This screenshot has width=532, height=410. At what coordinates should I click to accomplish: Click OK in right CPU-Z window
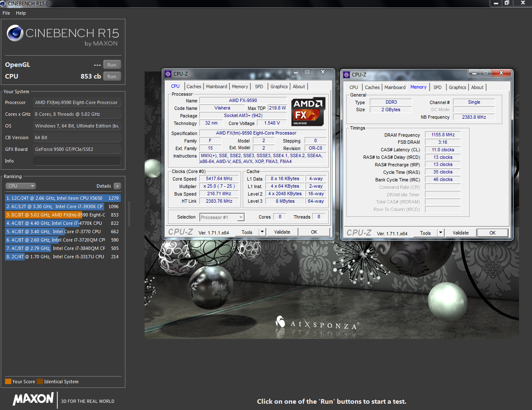(x=493, y=233)
